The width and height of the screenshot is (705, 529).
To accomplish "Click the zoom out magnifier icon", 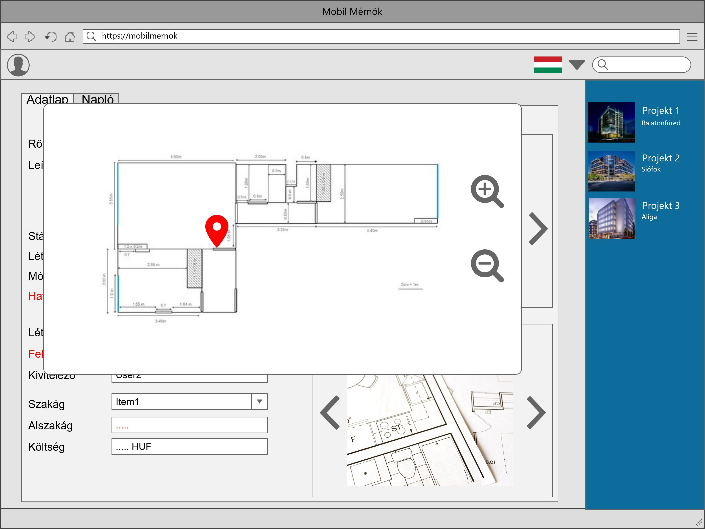I will point(487,265).
